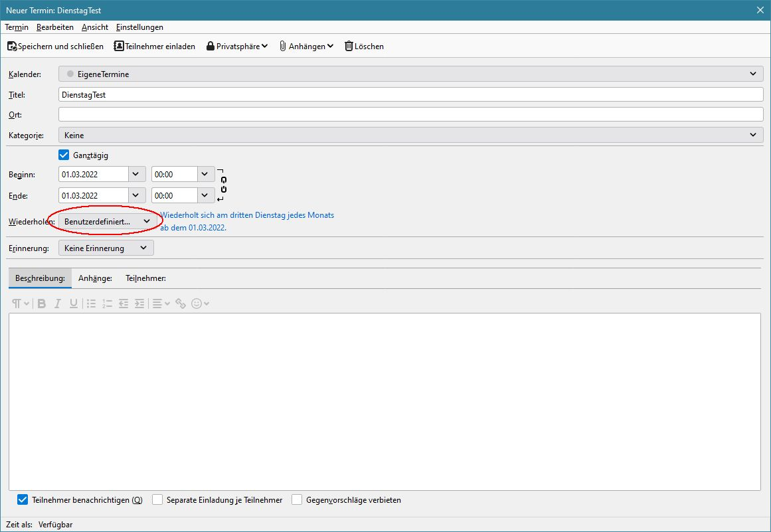
Task: Click Löschen trash icon
Action: click(349, 46)
